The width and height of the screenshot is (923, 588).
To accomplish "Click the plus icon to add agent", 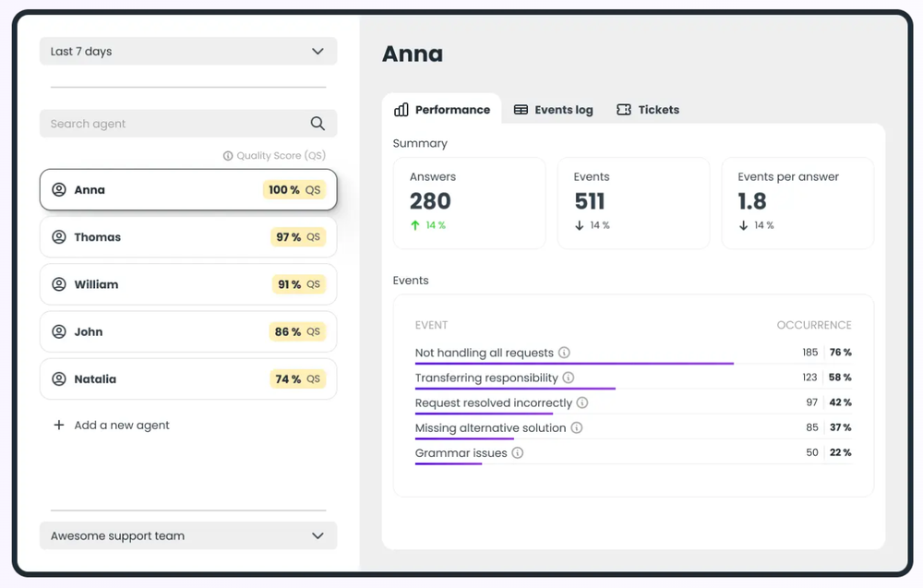I will pos(59,426).
